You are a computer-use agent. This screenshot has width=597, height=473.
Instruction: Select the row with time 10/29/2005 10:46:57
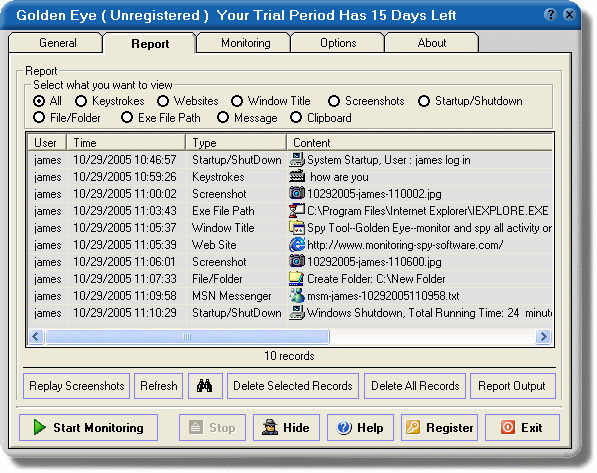(290, 160)
